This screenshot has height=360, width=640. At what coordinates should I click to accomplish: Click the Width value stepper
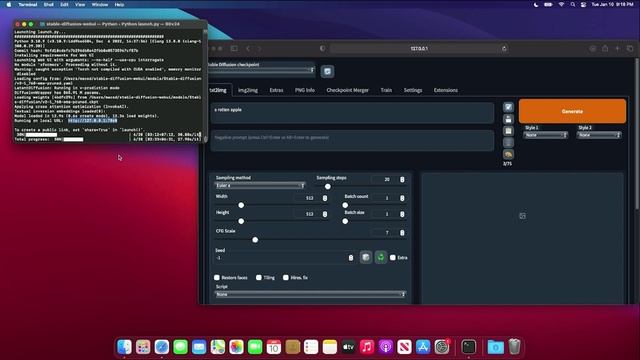(325, 198)
